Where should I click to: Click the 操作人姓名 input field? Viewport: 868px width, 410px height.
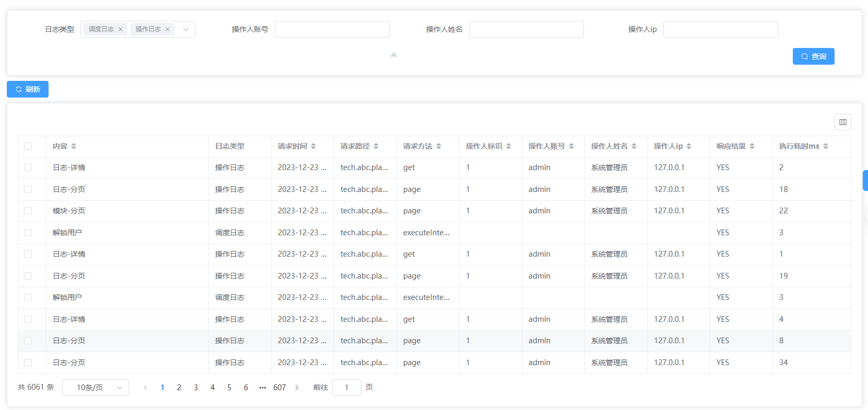click(x=526, y=29)
